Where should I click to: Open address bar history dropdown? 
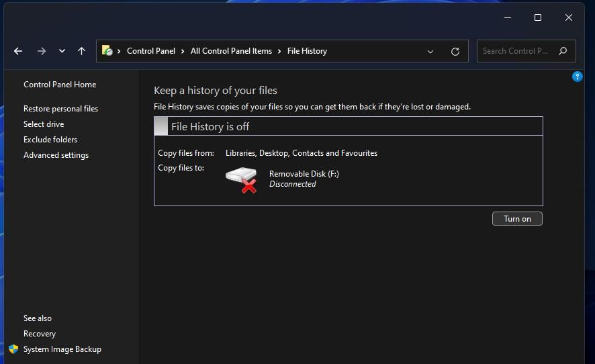coord(430,52)
